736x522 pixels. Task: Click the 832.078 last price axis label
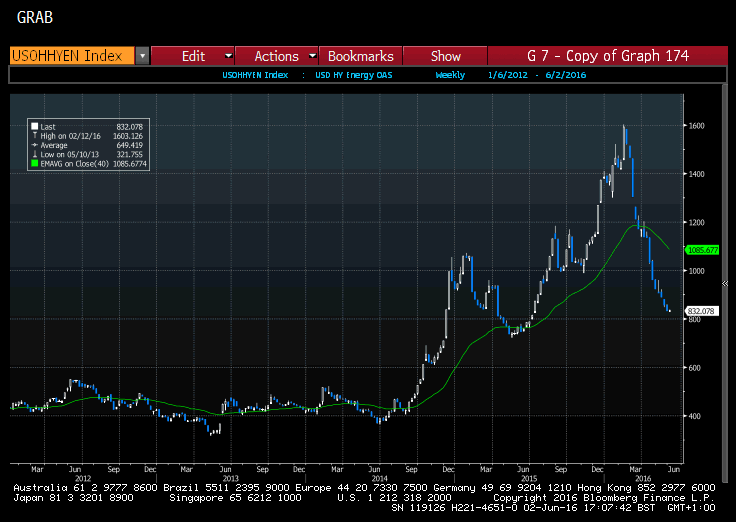702,310
